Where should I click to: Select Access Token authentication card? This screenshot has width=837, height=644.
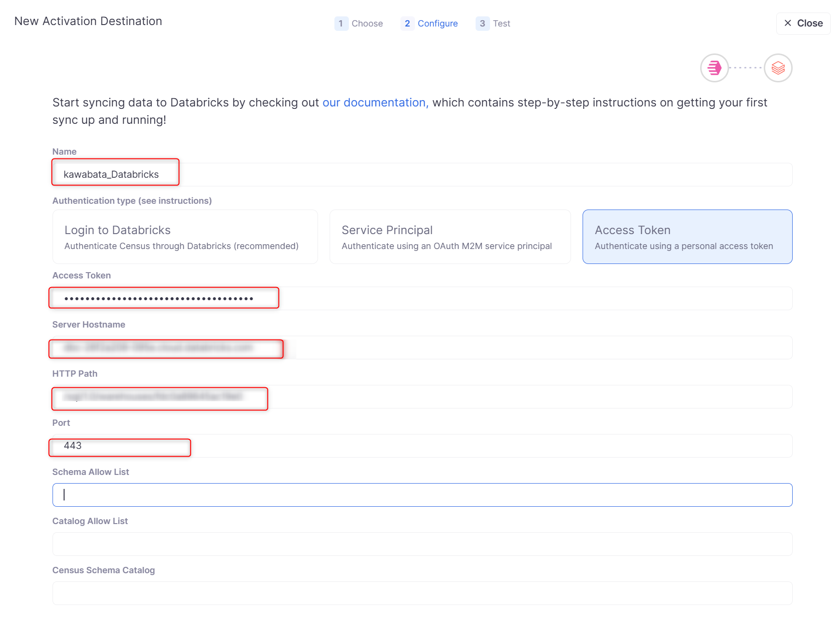point(687,237)
